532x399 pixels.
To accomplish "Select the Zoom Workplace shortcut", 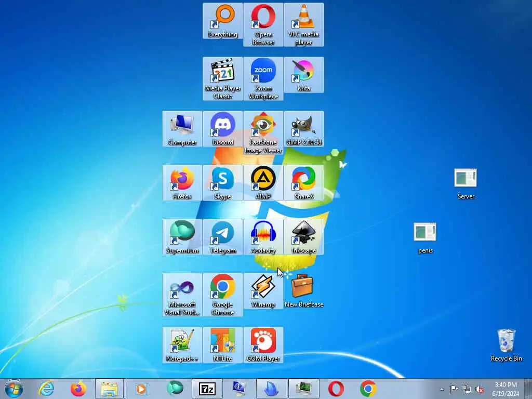I will point(263,79).
